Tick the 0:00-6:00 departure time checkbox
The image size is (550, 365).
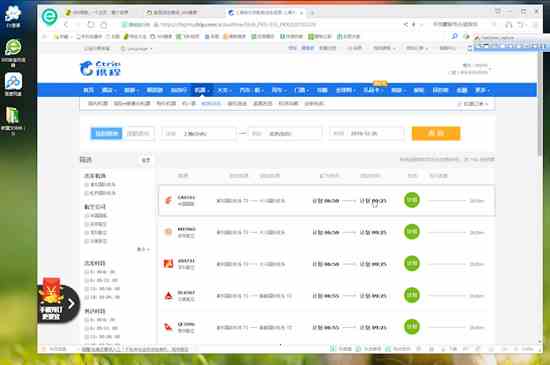86,272
